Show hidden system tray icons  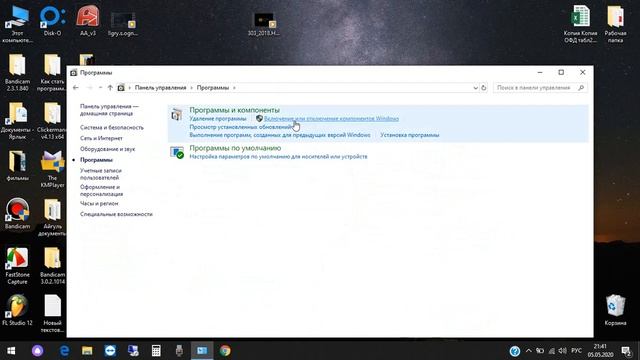529,351
